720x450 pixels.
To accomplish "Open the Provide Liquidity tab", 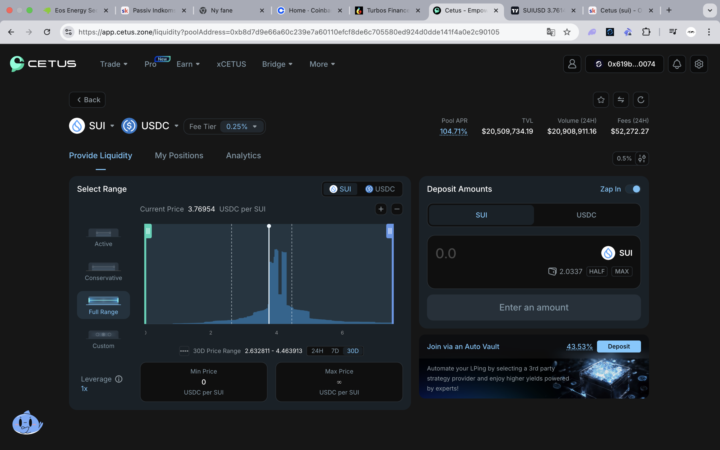I will [x=101, y=156].
